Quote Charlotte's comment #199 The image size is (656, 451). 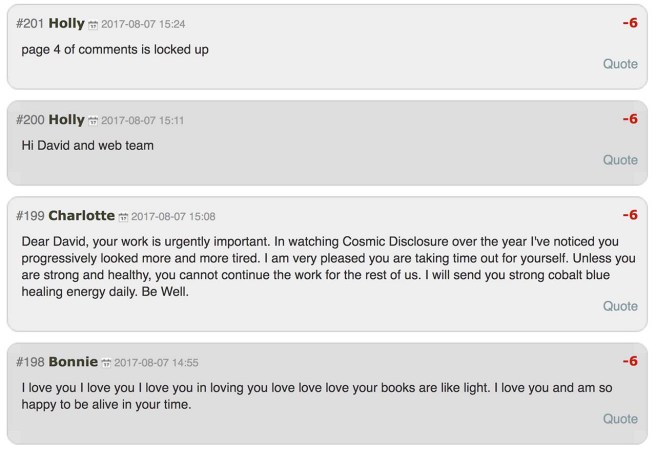(620, 306)
